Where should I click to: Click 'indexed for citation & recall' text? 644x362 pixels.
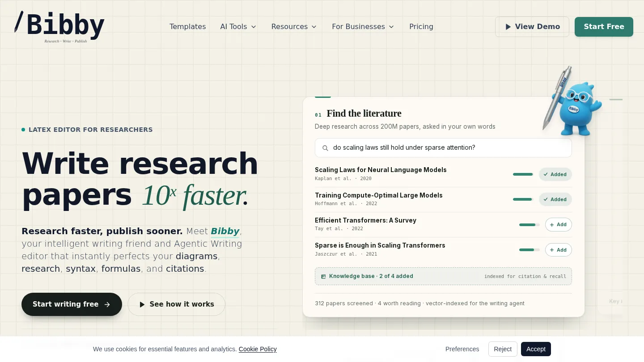[525, 277]
